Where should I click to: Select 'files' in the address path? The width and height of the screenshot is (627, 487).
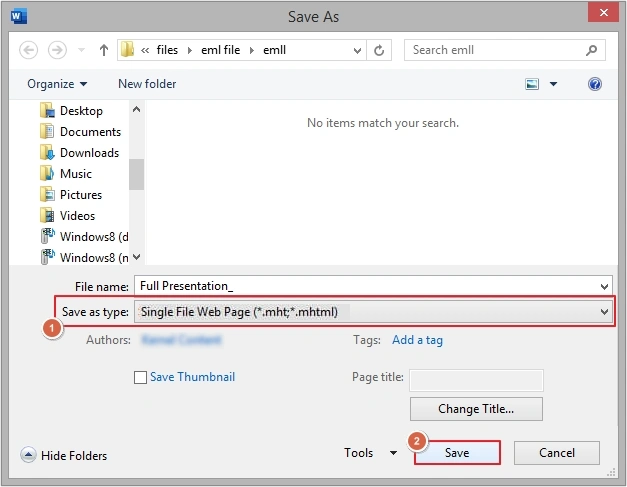point(167,50)
